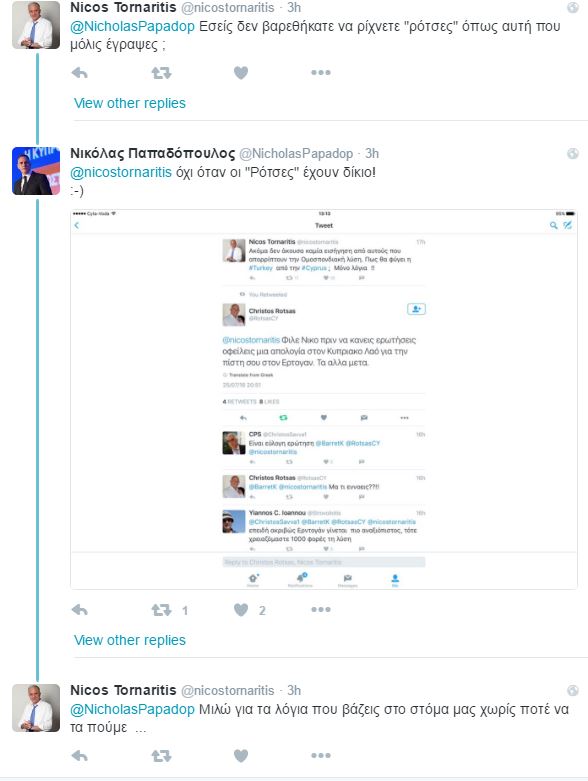Like the top Nicos Tornaritis tweet

241,73
